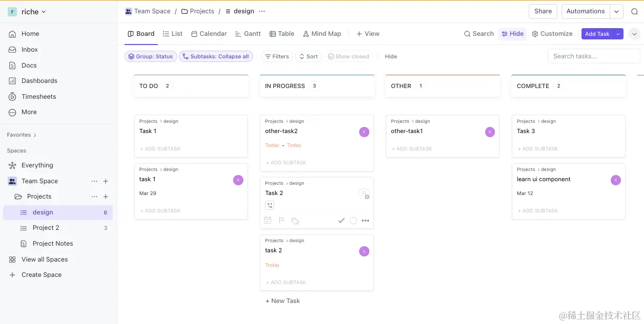Open the chat bubble icon beside Automations

click(634, 11)
